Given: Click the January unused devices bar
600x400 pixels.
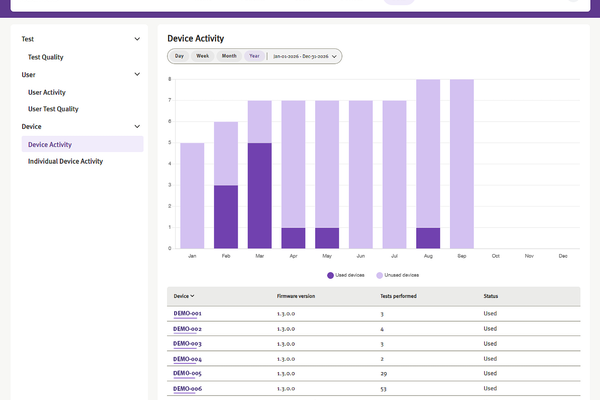Looking at the screenshot, I should [192, 196].
